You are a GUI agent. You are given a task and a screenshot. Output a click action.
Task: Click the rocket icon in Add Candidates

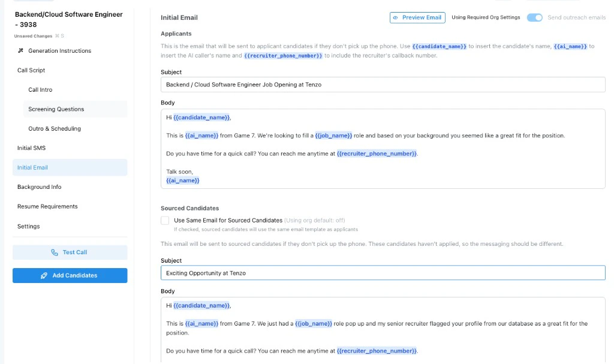(44, 275)
